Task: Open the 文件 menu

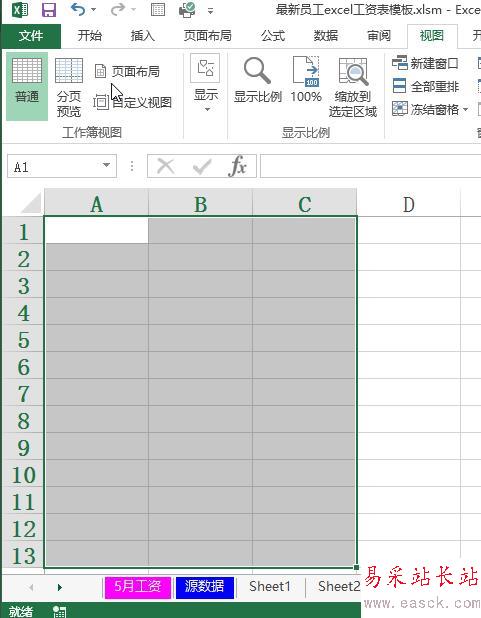Action: point(31,36)
